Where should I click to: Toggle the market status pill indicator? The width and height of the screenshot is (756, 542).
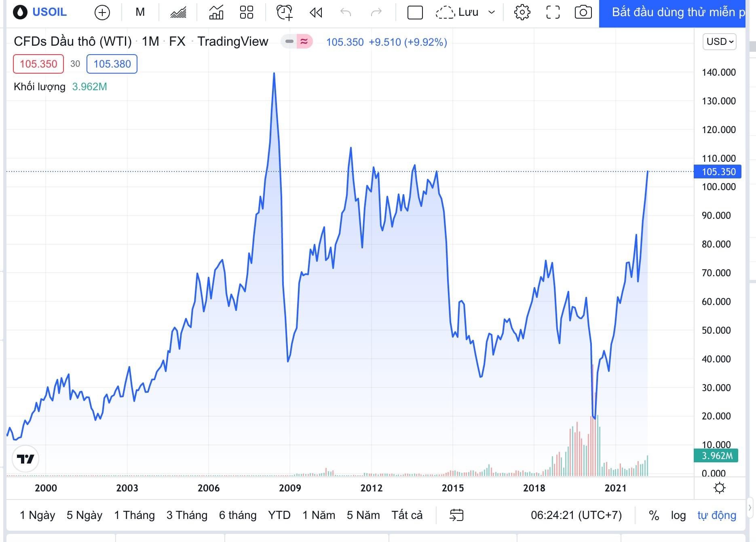[289, 41]
